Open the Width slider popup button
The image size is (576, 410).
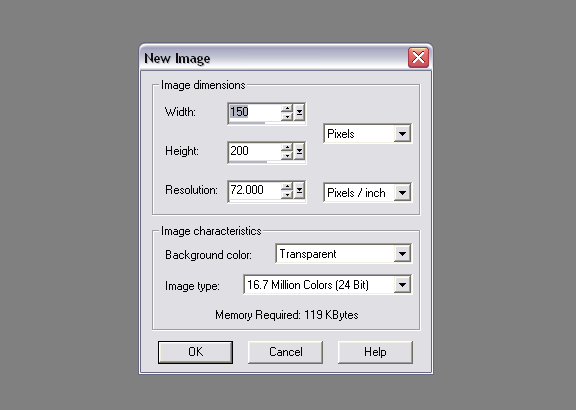pos(299,112)
